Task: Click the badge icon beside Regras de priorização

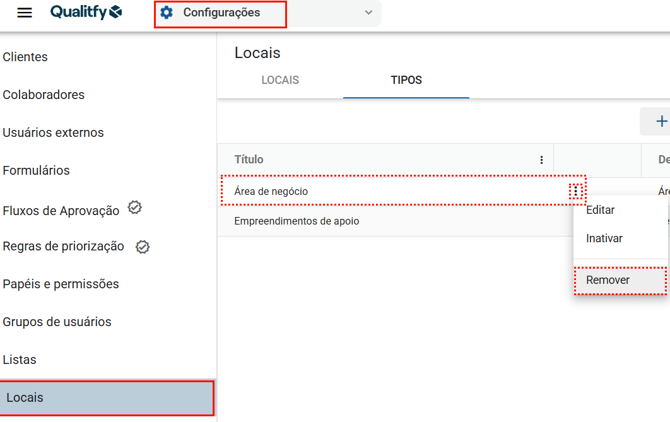Action: pyautogui.click(x=142, y=247)
